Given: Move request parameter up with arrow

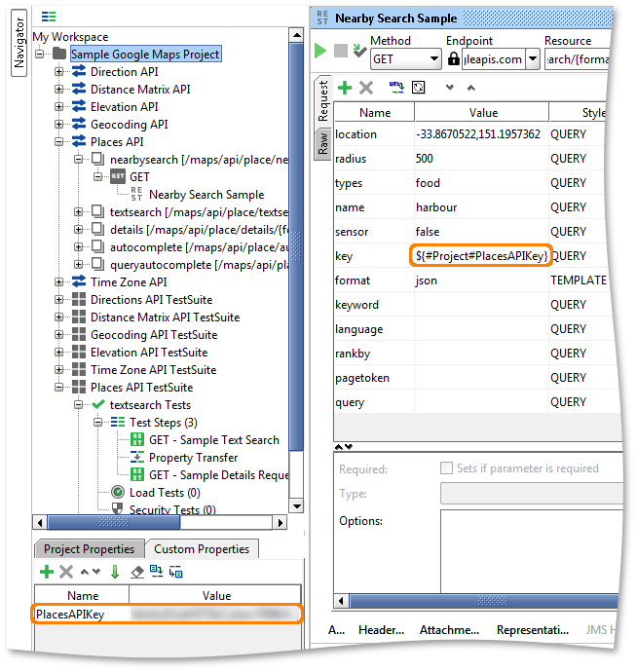Looking at the screenshot, I should (471, 88).
